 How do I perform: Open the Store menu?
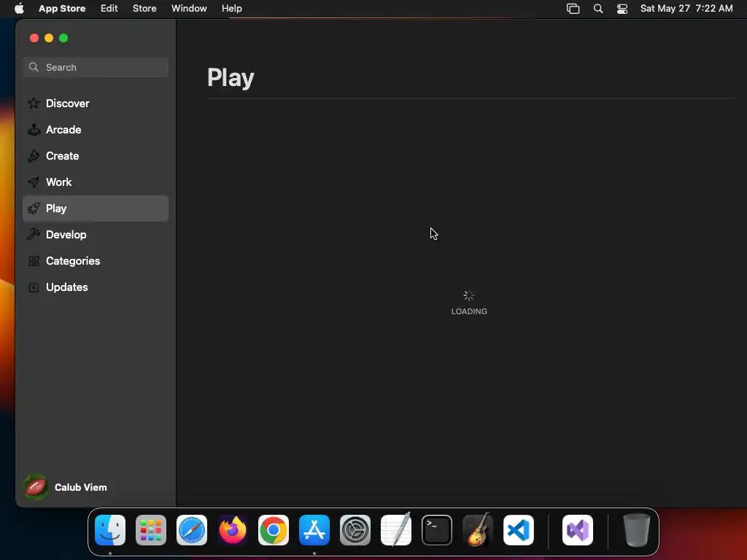(x=144, y=9)
